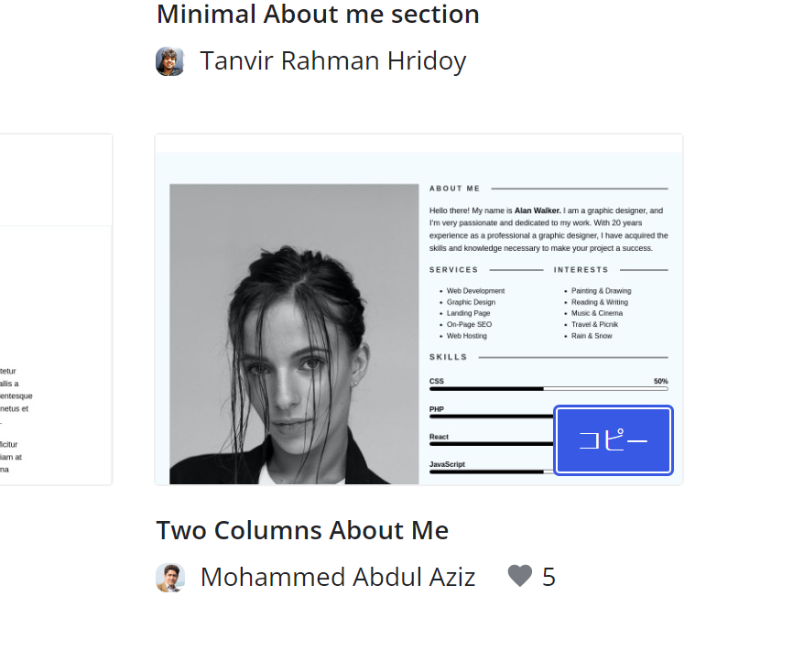793x672 pixels.
Task: Click the like count number 5
Action: (549, 578)
